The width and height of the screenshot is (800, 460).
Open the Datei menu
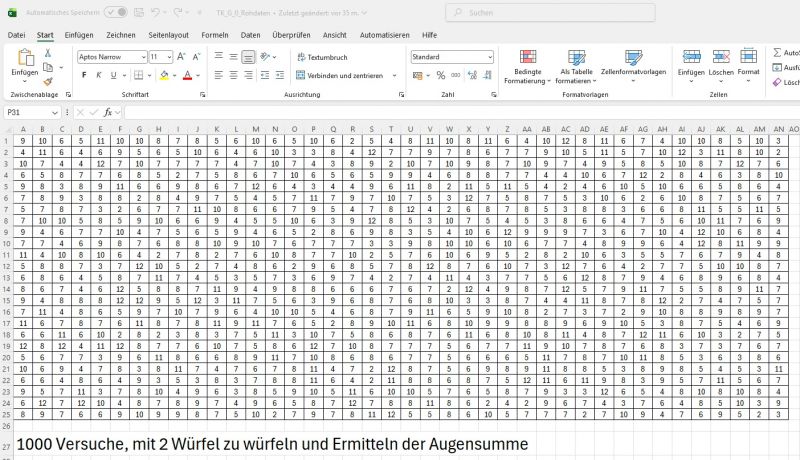(16, 35)
